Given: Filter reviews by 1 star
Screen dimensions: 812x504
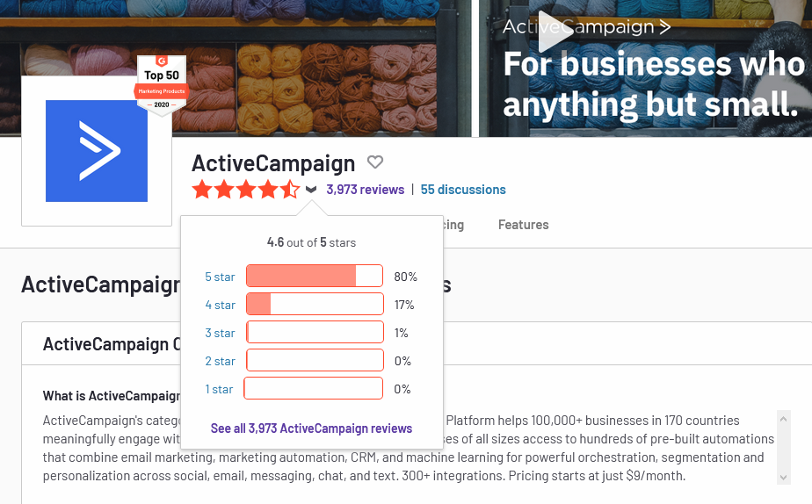Looking at the screenshot, I should click(219, 389).
